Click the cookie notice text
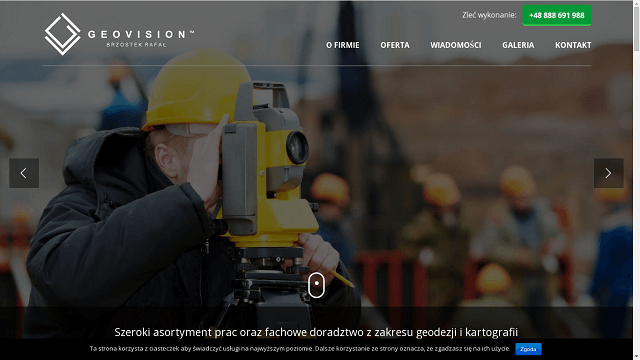 [300, 349]
